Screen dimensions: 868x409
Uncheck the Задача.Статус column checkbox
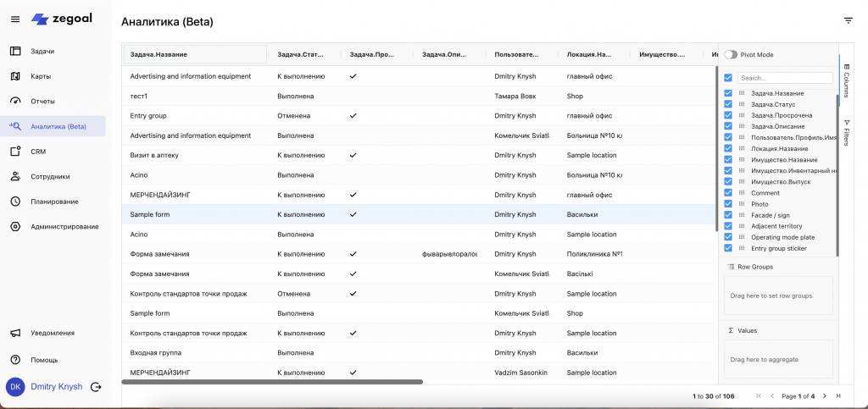coord(728,104)
